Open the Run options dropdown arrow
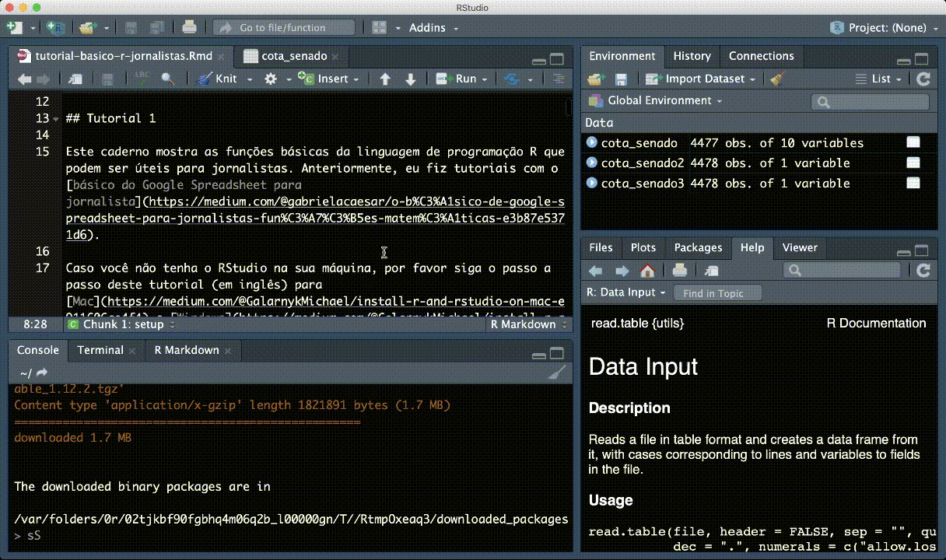 [x=484, y=79]
